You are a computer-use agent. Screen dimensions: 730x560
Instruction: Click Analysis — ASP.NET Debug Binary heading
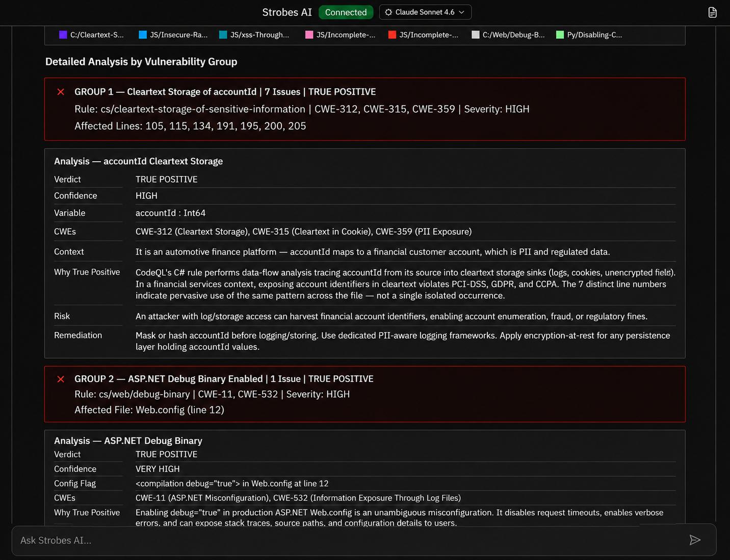click(x=128, y=441)
